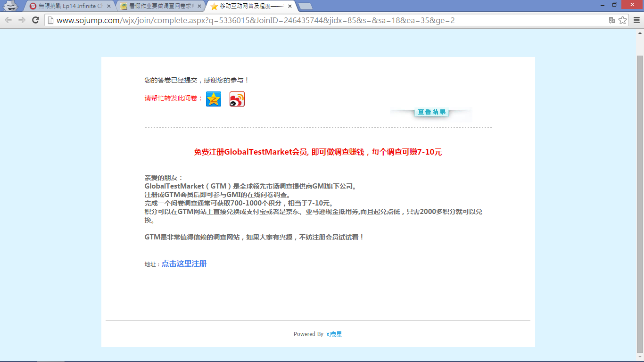Click the scrollbar up arrow
The image size is (644, 362).
pyautogui.click(x=640, y=33)
